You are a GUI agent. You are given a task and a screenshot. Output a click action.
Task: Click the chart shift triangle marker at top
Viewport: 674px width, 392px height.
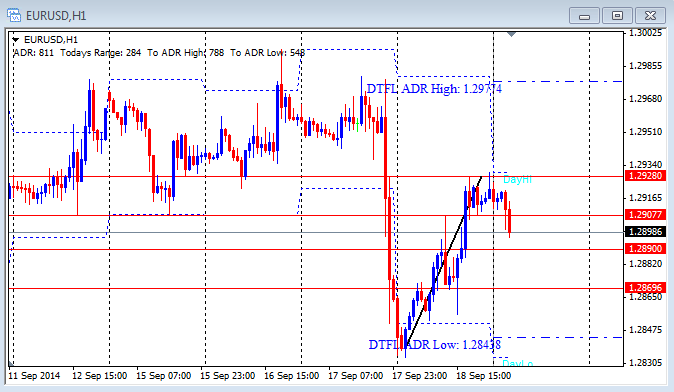coord(511,34)
